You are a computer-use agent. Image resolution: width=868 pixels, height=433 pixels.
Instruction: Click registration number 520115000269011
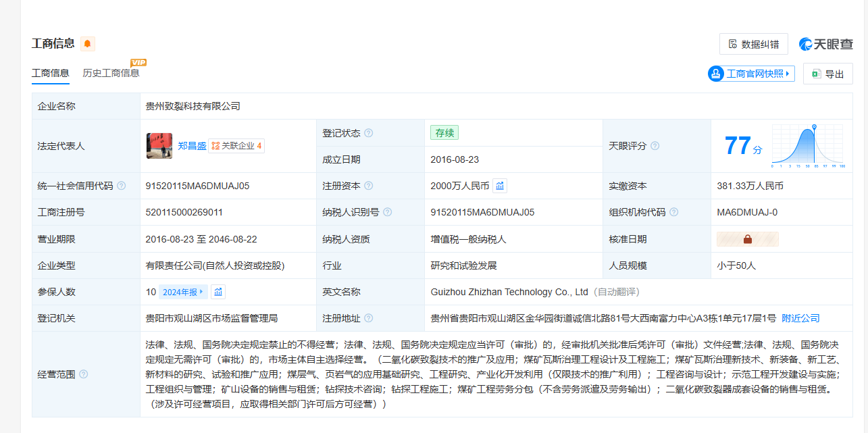pos(184,212)
